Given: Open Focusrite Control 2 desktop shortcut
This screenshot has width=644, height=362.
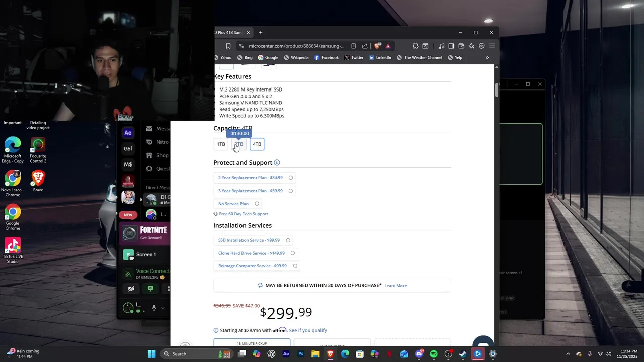Looking at the screenshot, I should point(38,150).
